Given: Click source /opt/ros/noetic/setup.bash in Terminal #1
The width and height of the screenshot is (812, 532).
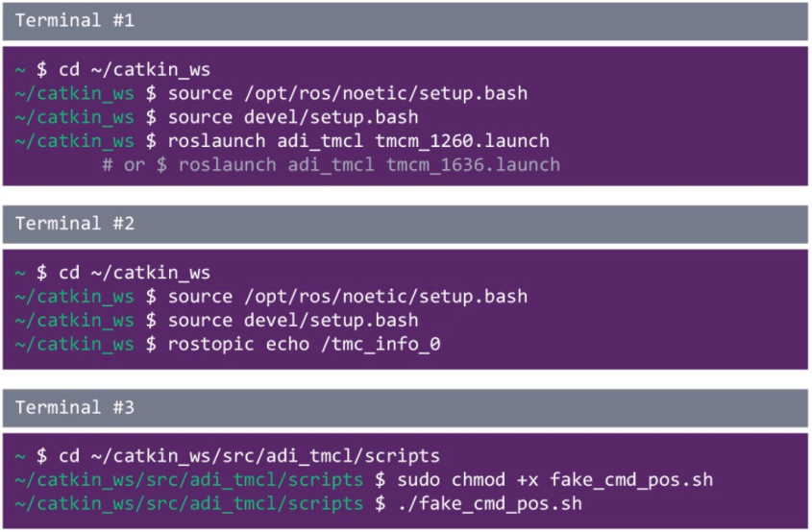Looking at the screenshot, I should 348,93.
